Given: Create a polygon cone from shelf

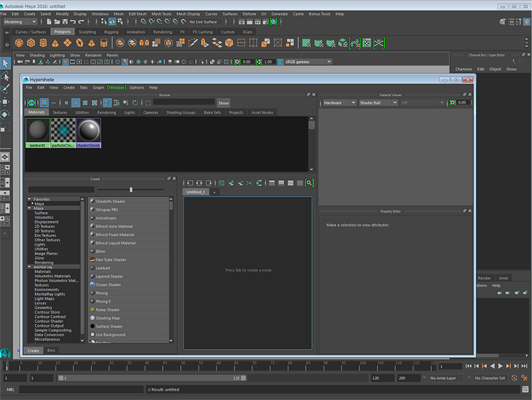Looking at the screenshot, I should click(x=55, y=43).
